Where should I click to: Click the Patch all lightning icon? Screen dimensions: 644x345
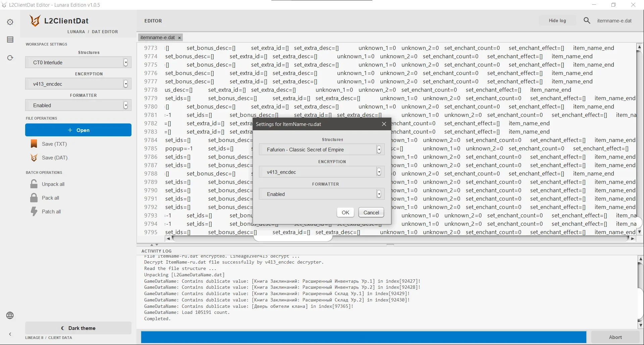pyautogui.click(x=34, y=212)
